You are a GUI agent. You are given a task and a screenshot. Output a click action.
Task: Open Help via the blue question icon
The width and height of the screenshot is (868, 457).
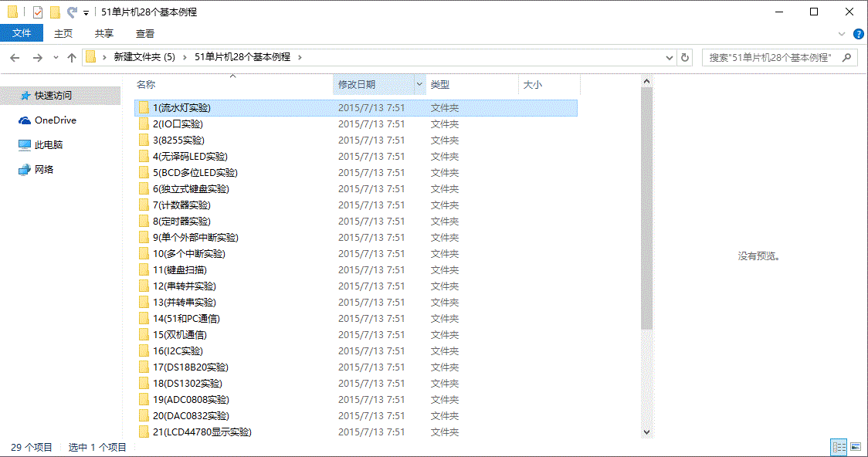[858, 34]
